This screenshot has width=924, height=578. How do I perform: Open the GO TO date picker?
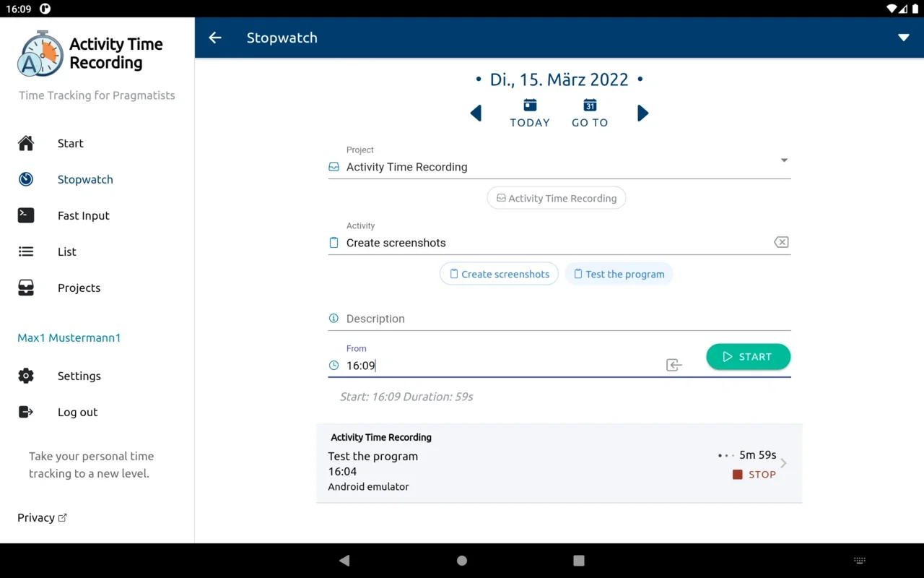tap(590, 113)
